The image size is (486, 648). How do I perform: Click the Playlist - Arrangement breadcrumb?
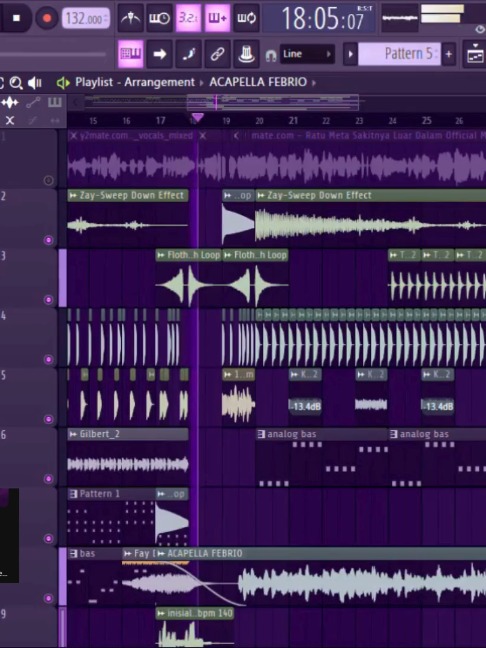(x=135, y=82)
